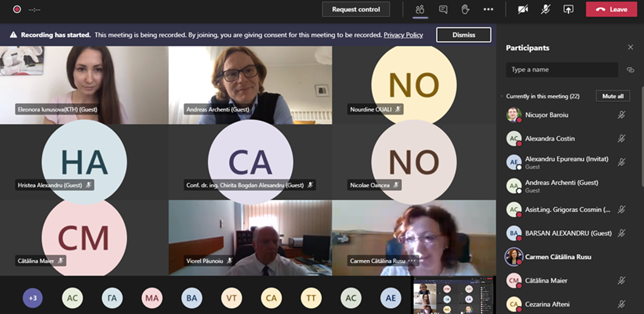Image resolution: width=644 pixels, height=314 pixels.
Task: Open the share content tray
Action: (568, 9)
